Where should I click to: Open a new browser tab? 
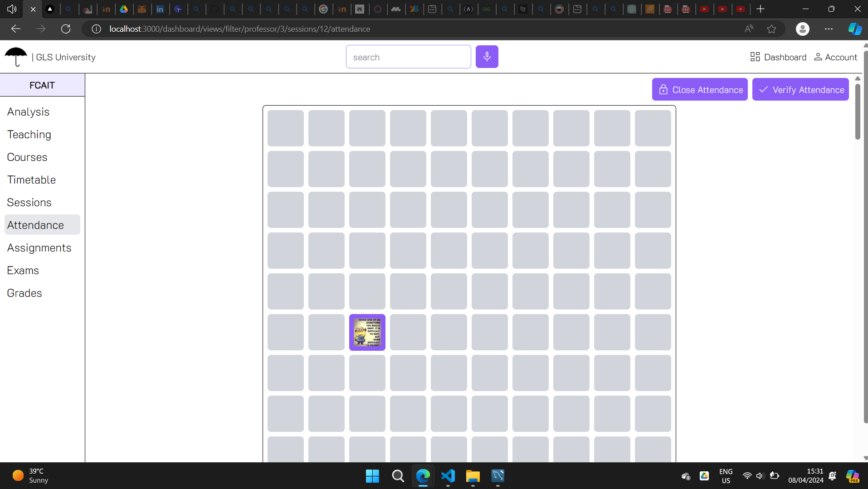761,9
